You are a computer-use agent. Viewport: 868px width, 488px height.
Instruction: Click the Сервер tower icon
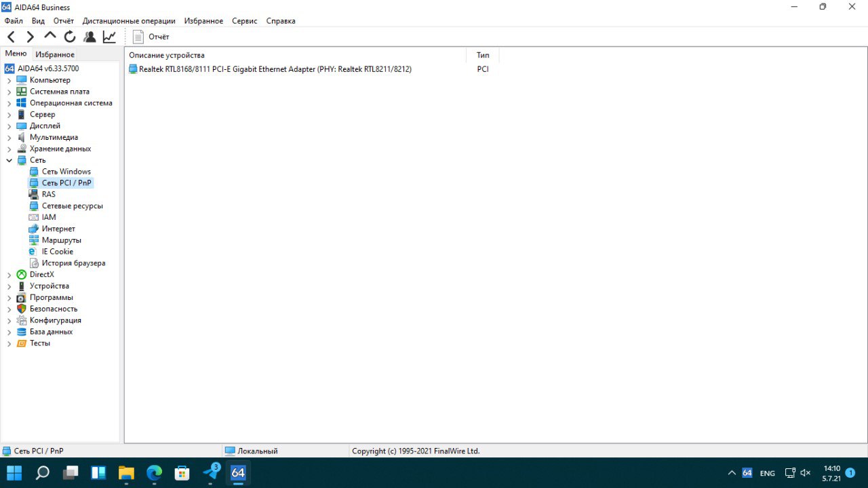click(x=22, y=115)
